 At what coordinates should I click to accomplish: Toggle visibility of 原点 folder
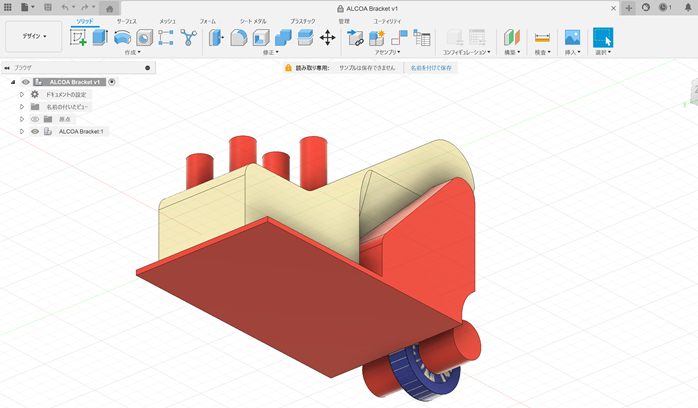pos(35,119)
